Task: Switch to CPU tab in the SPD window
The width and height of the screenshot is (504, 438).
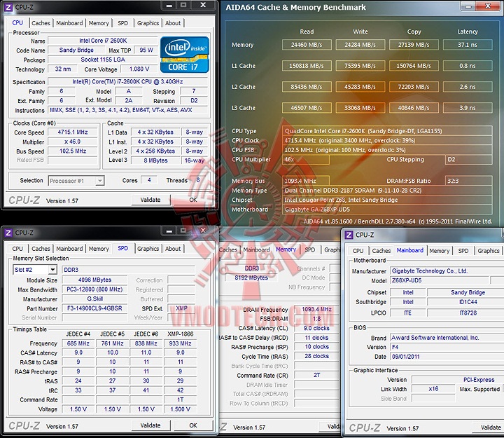Action: [x=17, y=249]
